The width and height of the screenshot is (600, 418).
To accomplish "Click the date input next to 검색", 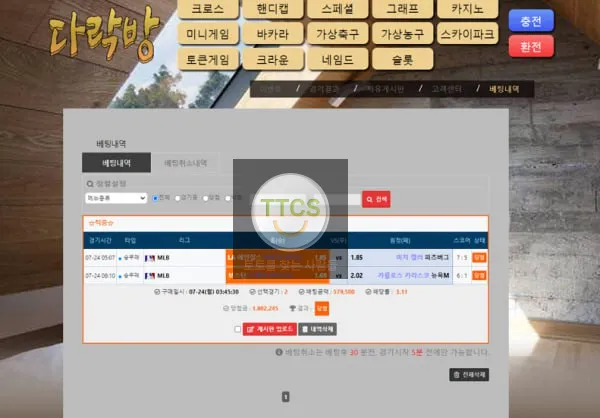I will 337,199.
